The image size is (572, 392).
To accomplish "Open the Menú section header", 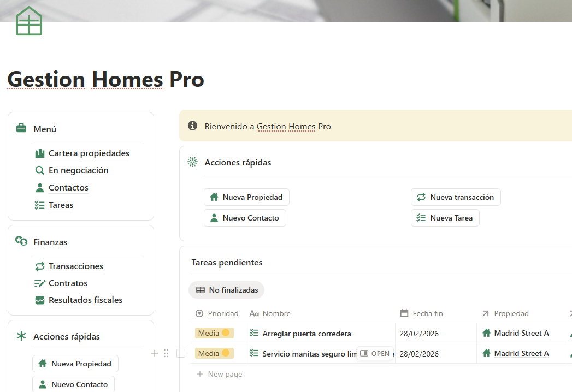I will (x=46, y=129).
